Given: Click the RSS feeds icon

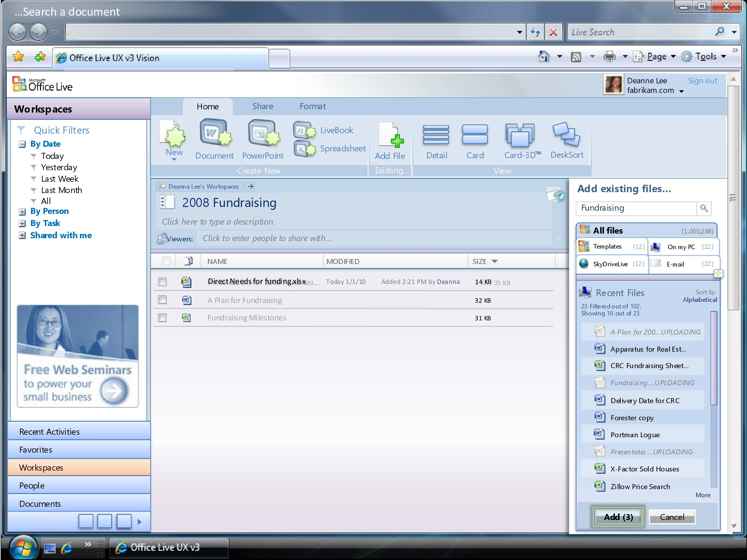Looking at the screenshot, I should [x=576, y=57].
